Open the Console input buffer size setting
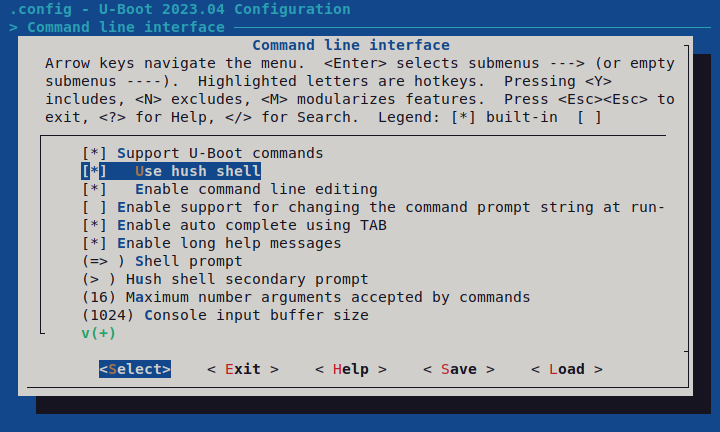720x432 pixels. (x=225, y=315)
